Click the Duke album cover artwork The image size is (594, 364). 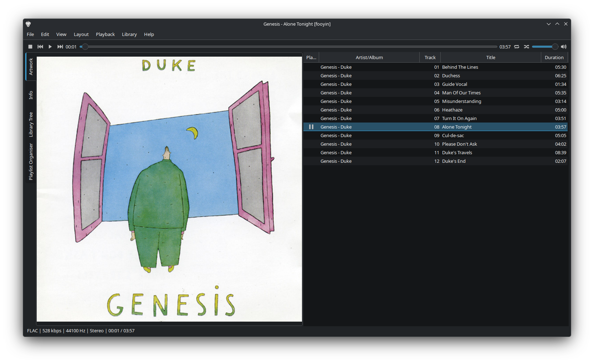pyautogui.click(x=169, y=189)
